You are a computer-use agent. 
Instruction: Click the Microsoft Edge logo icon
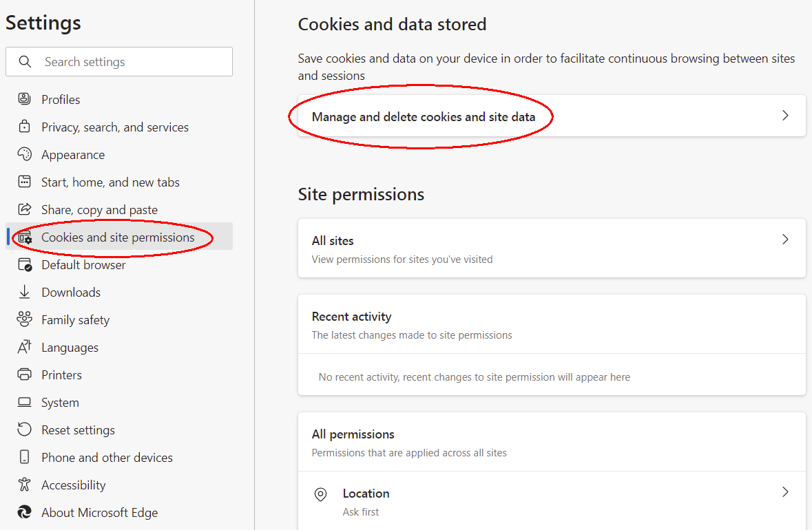pyautogui.click(x=25, y=512)
